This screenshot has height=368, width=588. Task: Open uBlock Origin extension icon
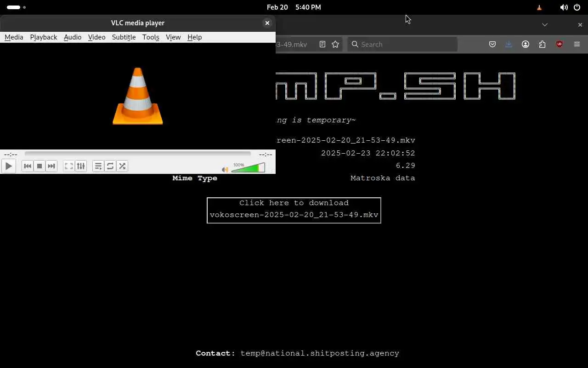(560, 44)
